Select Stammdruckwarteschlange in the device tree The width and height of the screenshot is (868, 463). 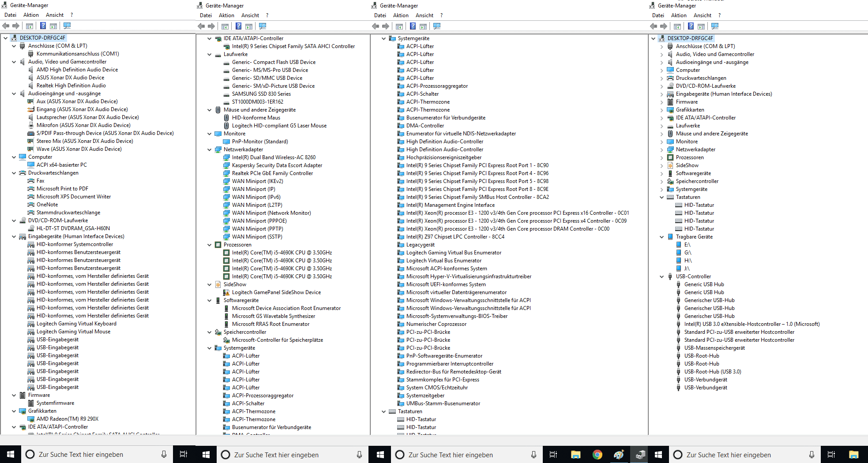click(x=68, y=213)
